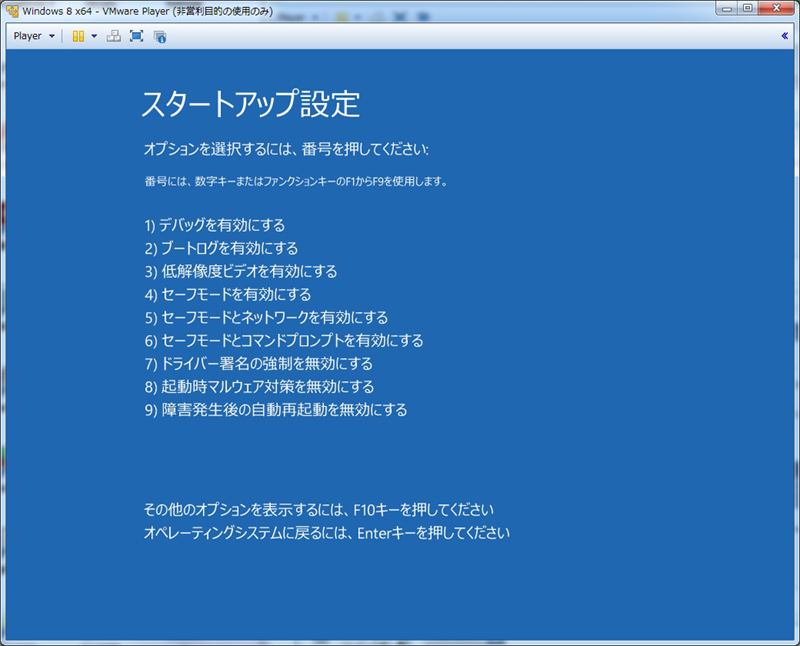Click the スタートアップ設定 heading

(x=251, y=104)
